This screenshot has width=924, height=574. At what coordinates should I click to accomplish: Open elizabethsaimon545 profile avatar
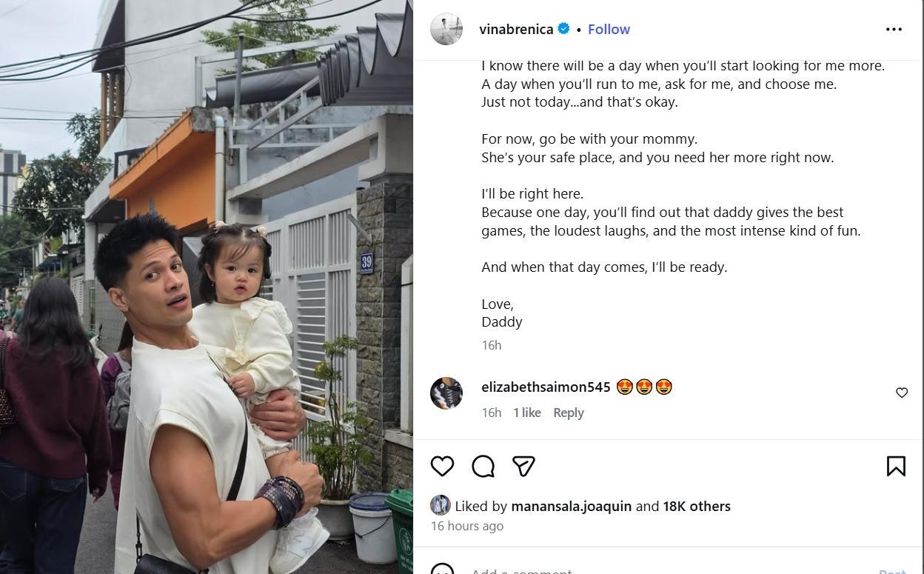pyautogui.click(x=446, y=393)
